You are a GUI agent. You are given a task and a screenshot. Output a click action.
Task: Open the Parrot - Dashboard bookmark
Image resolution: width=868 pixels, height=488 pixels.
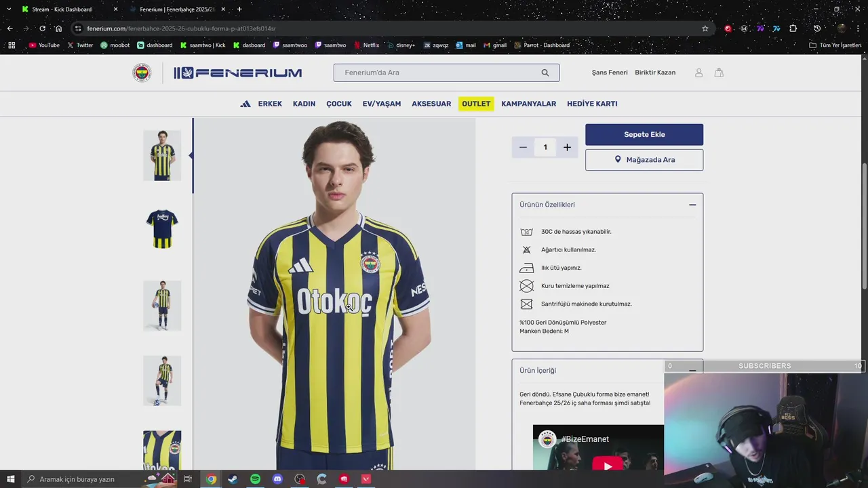click(x=541, y=45)
